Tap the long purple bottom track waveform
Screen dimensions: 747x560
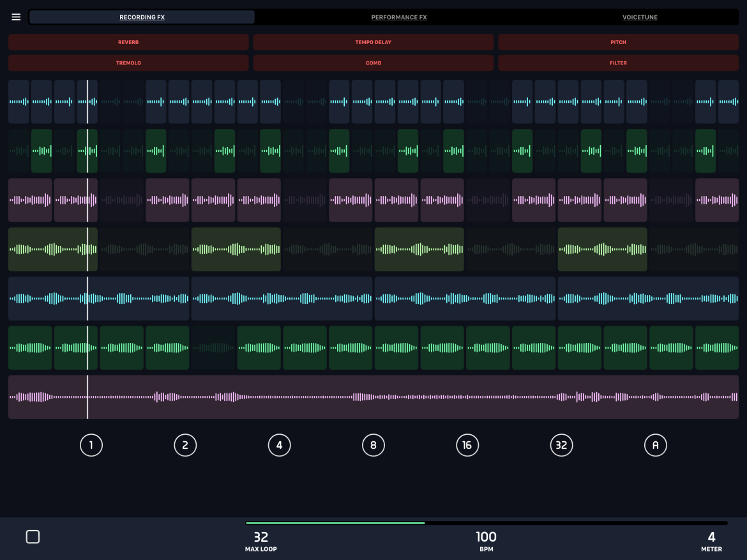click(373, 397)
